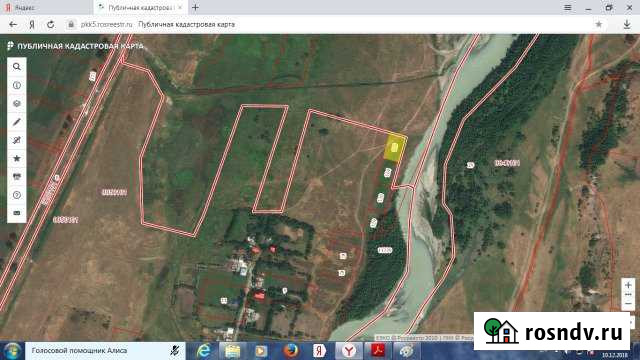Open the print map tool
640x360 pixels.
tap(17, 177)
